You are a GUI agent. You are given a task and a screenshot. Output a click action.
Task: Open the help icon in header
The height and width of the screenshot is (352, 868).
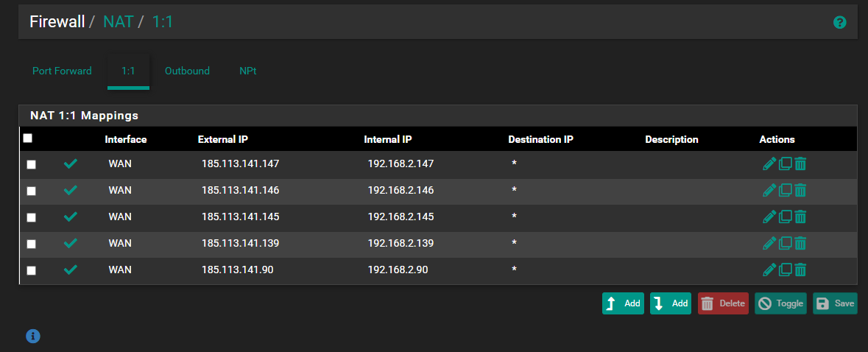coord(839,23)
